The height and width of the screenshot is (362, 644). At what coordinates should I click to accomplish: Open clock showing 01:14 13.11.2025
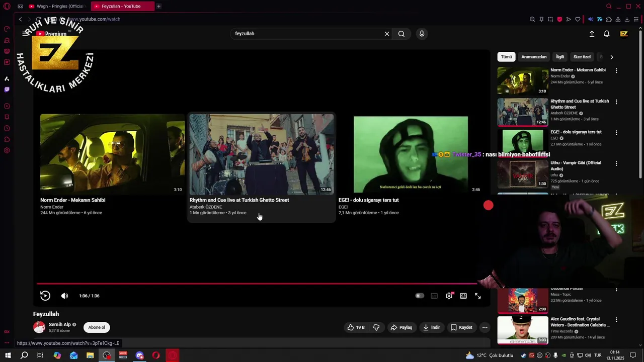pyautogui.click(x=615, y=355)
